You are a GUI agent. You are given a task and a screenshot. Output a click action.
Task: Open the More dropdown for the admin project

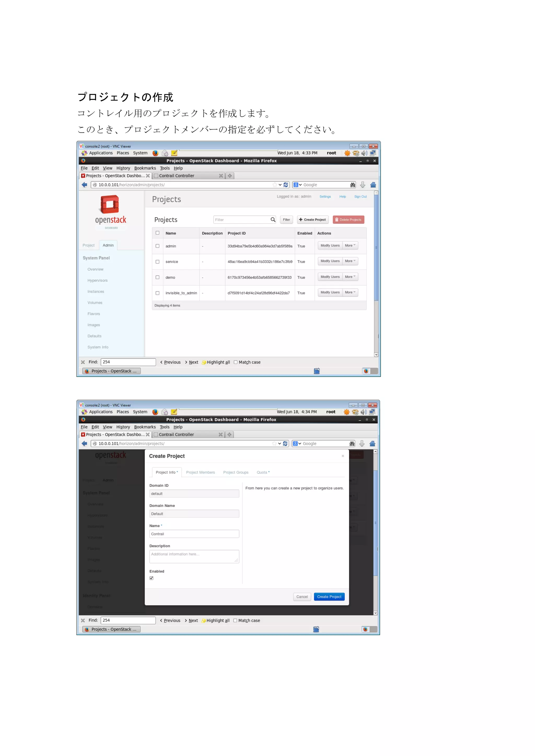click(350, 246)
